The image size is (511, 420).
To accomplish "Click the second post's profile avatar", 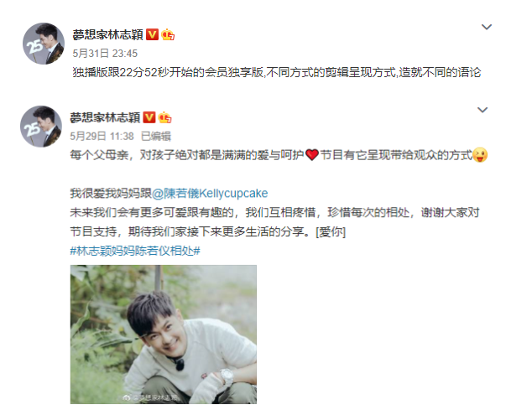I will pos(41,127).
